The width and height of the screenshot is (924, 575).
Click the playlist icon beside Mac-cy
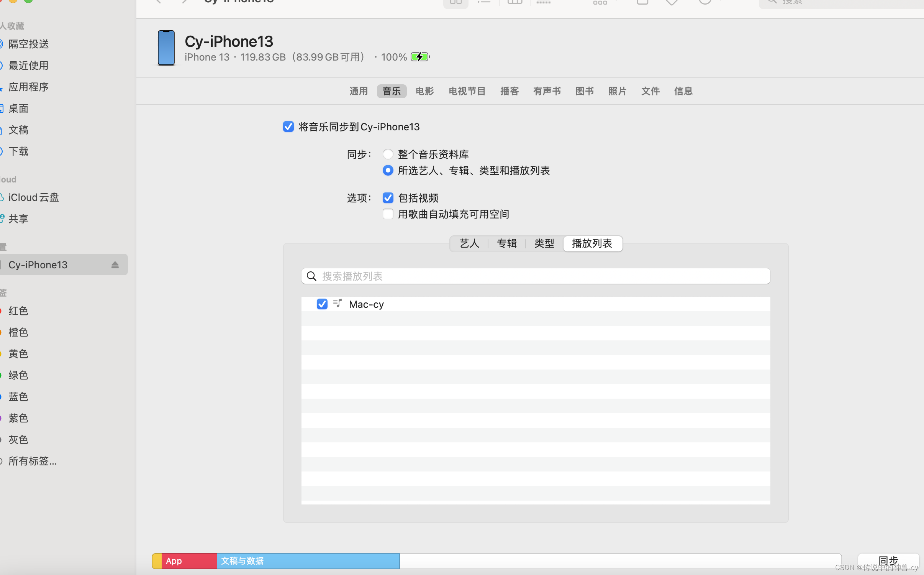pyautogui.click(x=337, y=304)
